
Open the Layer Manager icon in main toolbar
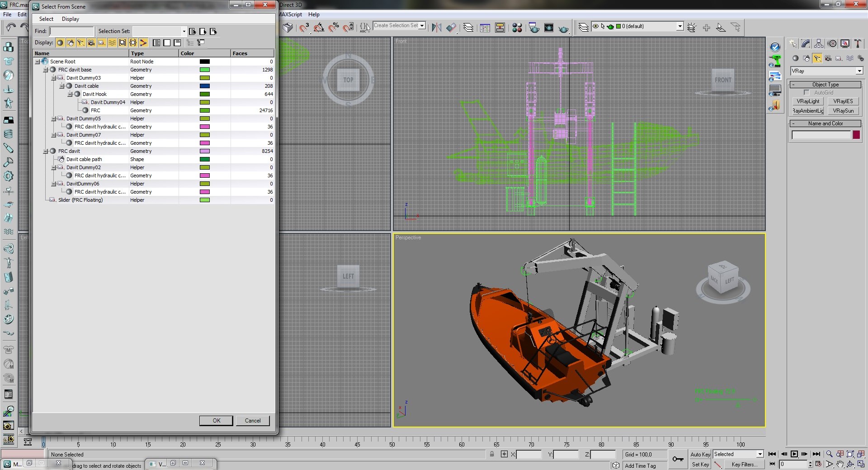point(468,28)
